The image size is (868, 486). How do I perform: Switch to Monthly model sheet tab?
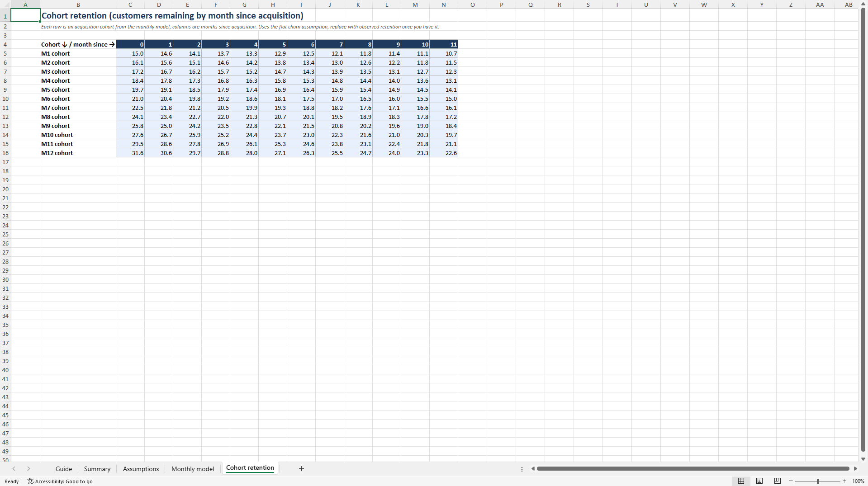(193, 469)
